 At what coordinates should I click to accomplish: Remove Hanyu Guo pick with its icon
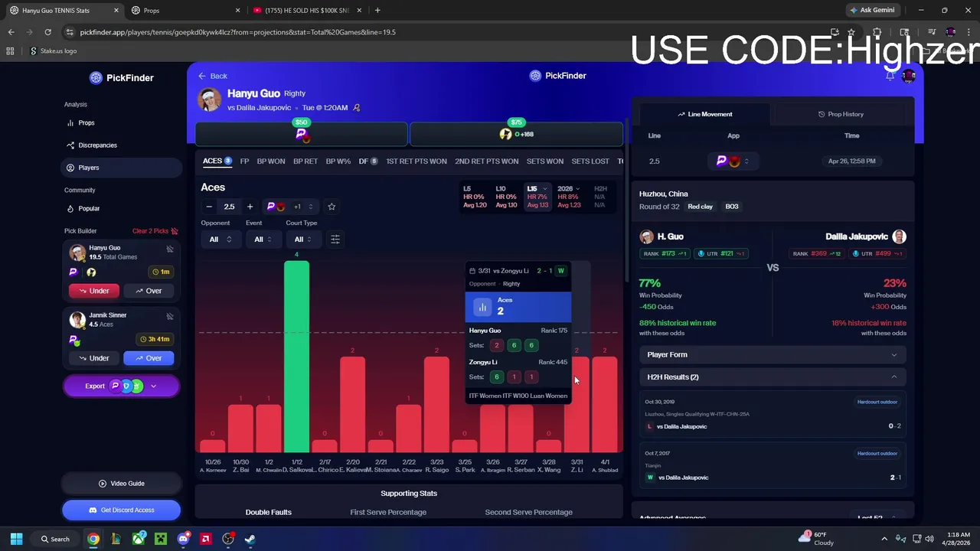(x=170, y=249)
